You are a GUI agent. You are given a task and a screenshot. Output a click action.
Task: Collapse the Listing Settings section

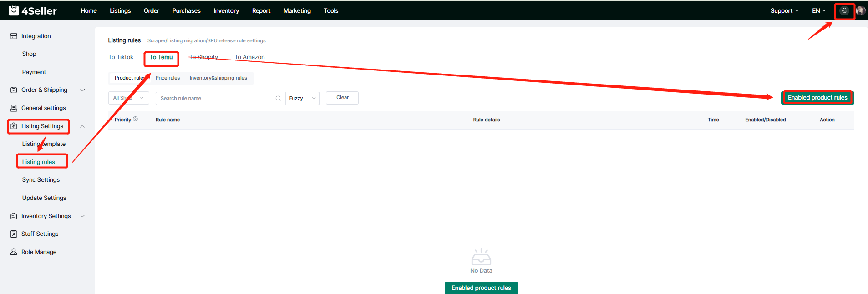82,126
